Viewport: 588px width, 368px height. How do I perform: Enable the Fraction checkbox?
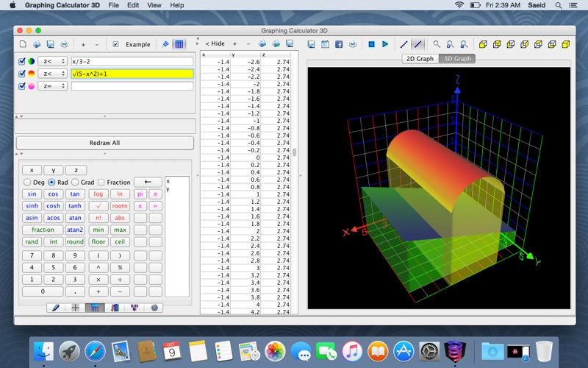point(101,182)
